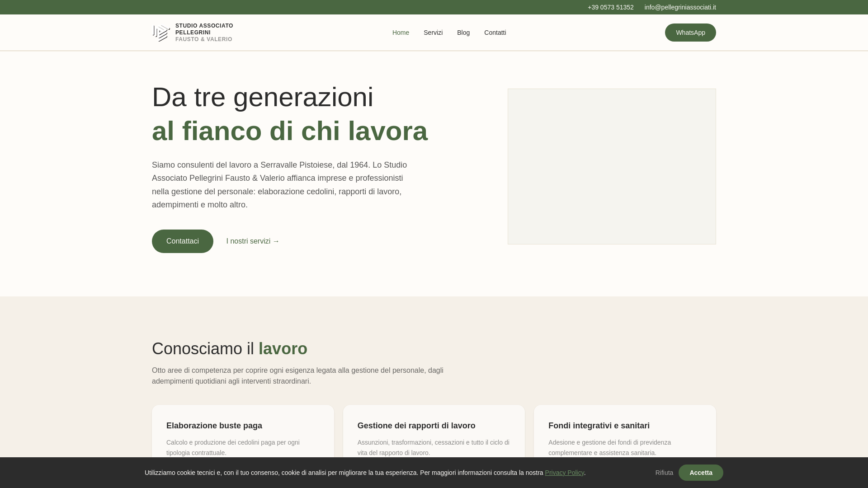Click the 'al fianco di chi lavora' headline
868x488 pixels.
(x=290, y=131)
